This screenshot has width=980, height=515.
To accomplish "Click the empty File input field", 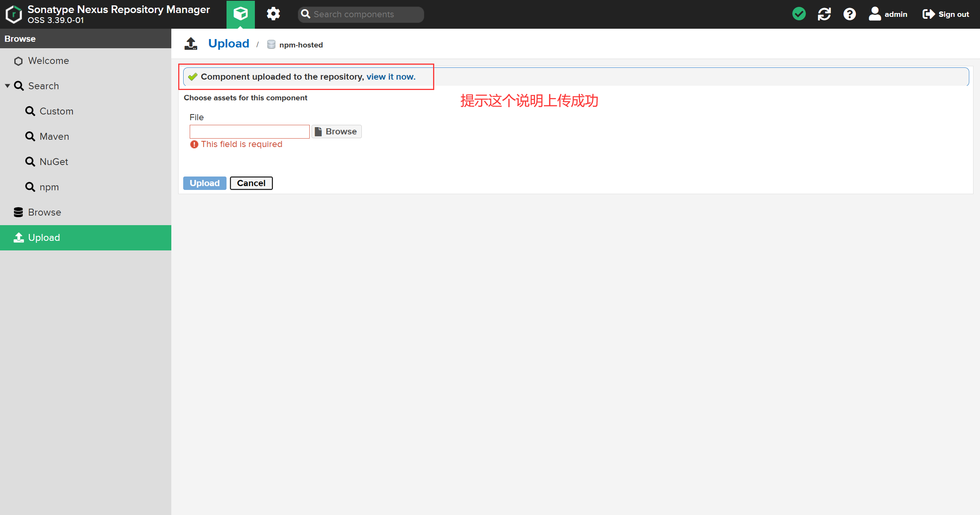I will pos(249,132).
